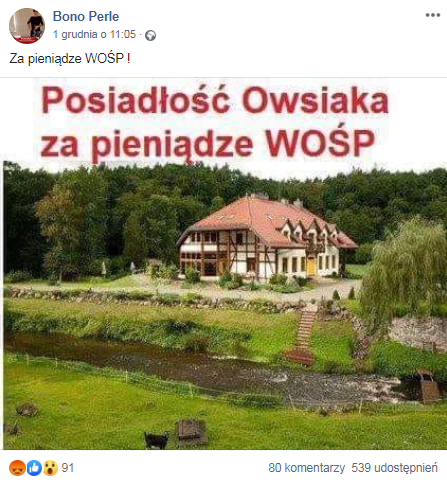
Task: Open the posted house image
Action: coord(223,264)
